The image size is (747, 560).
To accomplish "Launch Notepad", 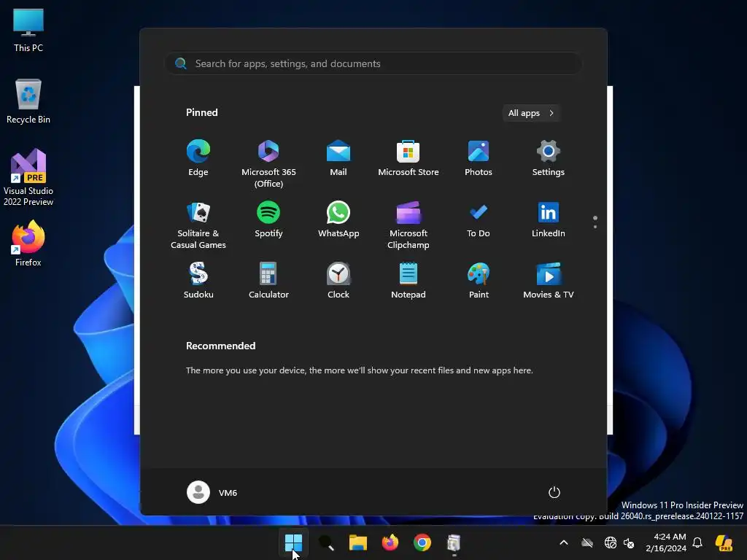I will [x=409, y=281].
